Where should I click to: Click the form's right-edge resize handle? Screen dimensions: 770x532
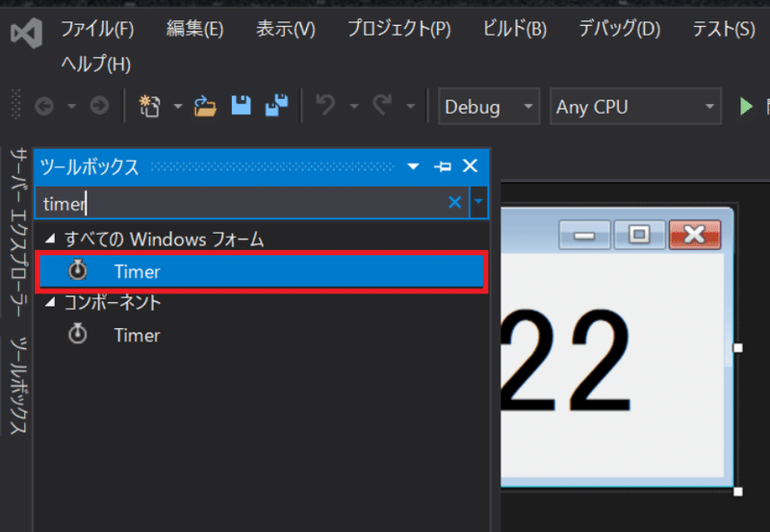(x=738, y=348)
